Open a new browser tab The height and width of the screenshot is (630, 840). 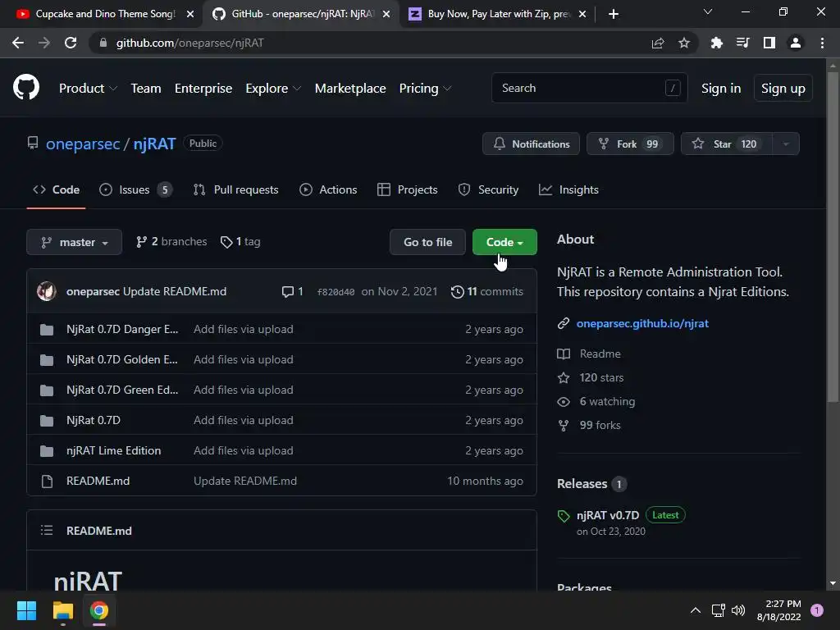(614, 14)
